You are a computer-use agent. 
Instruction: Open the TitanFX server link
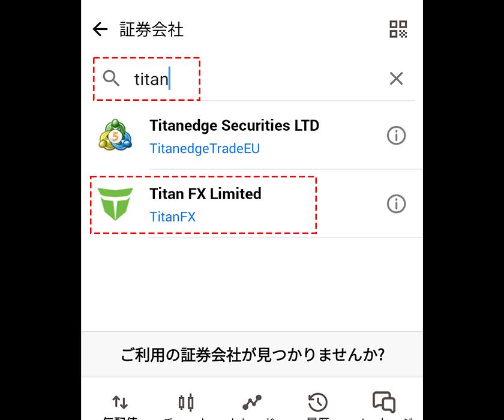(x=173, y=217)
